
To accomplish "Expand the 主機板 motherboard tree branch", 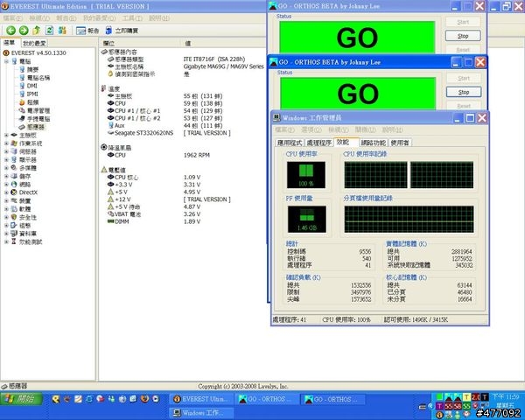I will [6, 135].
